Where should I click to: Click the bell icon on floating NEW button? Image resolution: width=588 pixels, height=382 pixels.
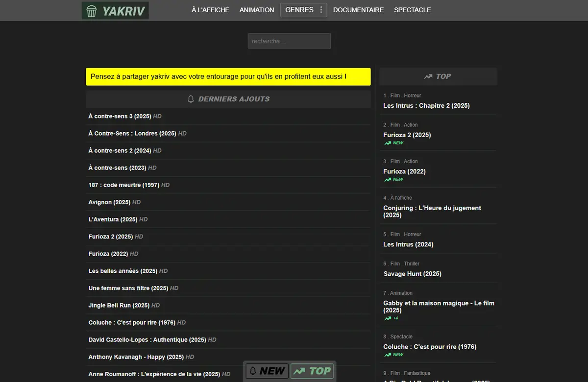pyautogui.click(x=252, y=371)
